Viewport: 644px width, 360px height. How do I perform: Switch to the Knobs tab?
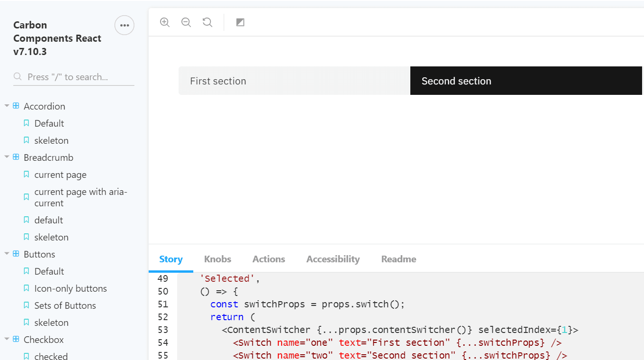pos(218,259)
